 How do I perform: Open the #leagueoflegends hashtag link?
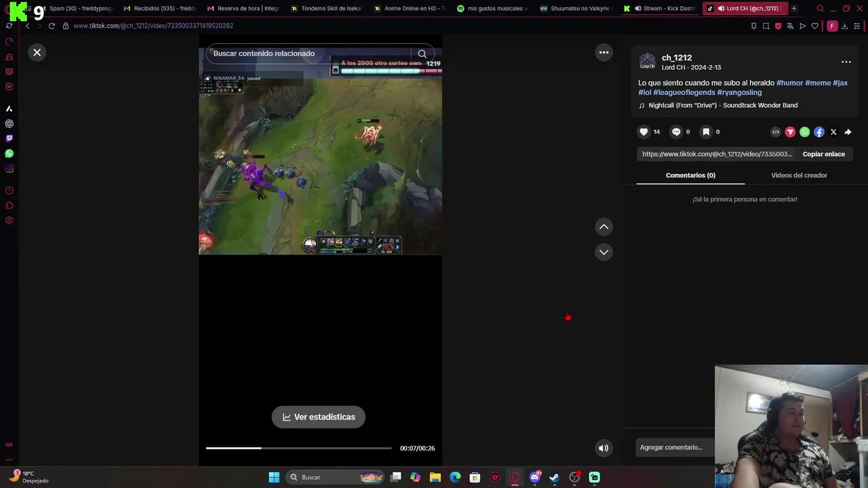684,92
